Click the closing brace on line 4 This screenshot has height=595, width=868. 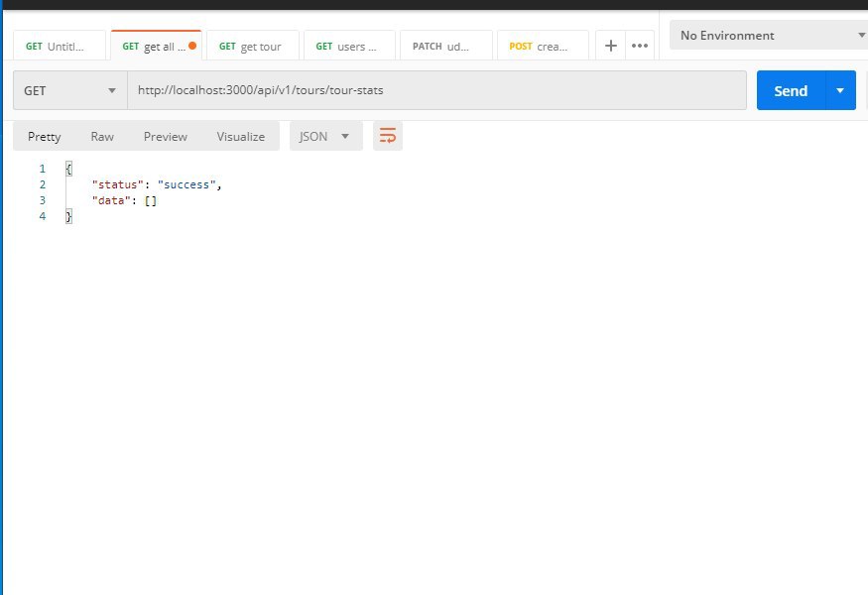pyautogui.click(x=68, y=216)
